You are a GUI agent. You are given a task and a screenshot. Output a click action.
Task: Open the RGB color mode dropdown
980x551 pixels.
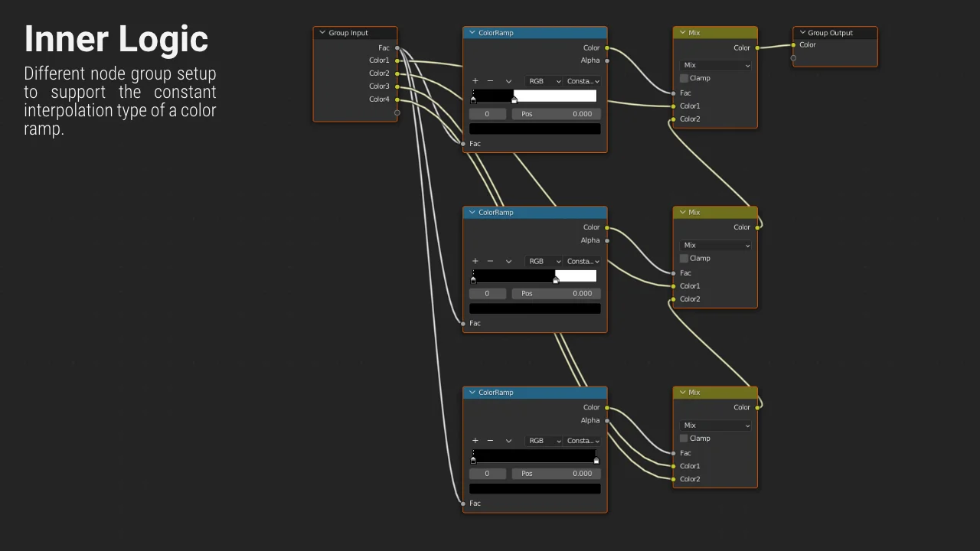coord(544,80)
